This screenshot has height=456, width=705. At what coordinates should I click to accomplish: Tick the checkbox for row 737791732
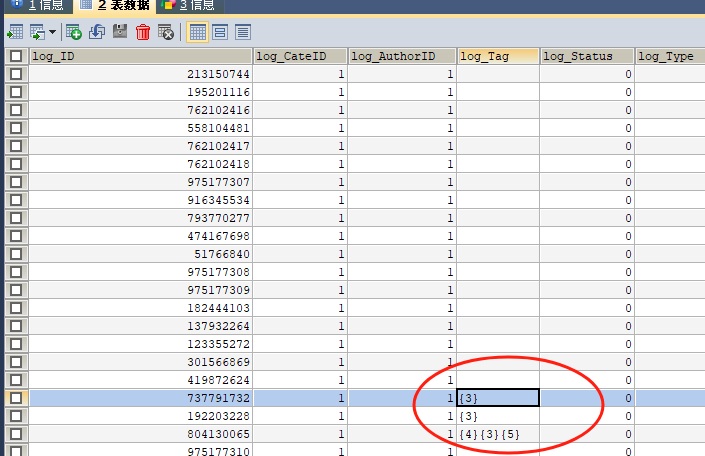15,398
